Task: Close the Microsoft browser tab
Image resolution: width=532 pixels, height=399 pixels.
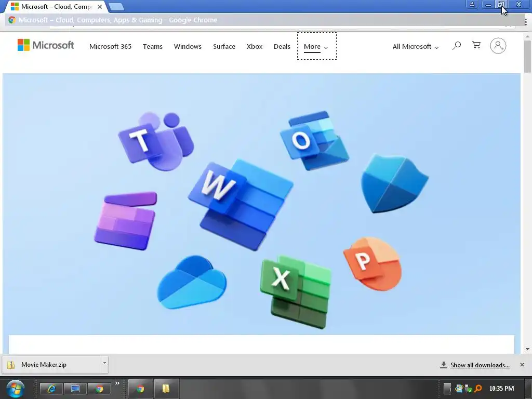Action: coord(100,6)
